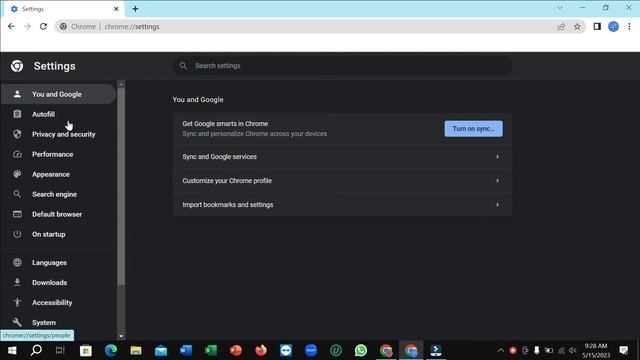This screenshot has height=360, width=640.
Task: Click the On startup power icon
Action: (17, 234)
